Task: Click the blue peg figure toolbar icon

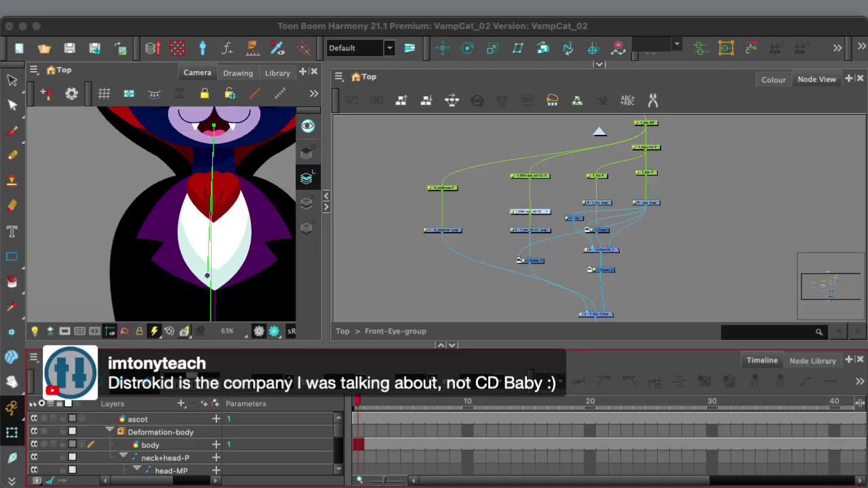Action: coord(202,48)
